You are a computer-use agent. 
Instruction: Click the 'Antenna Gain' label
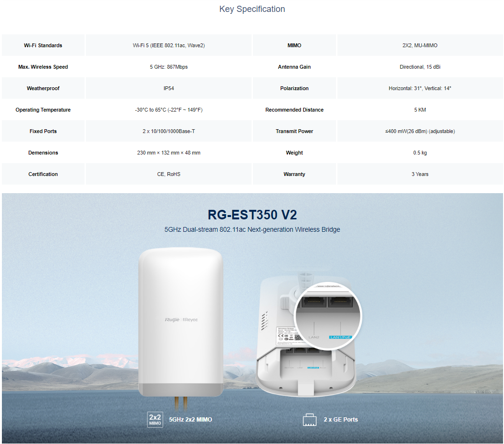[x=294, y=67]
